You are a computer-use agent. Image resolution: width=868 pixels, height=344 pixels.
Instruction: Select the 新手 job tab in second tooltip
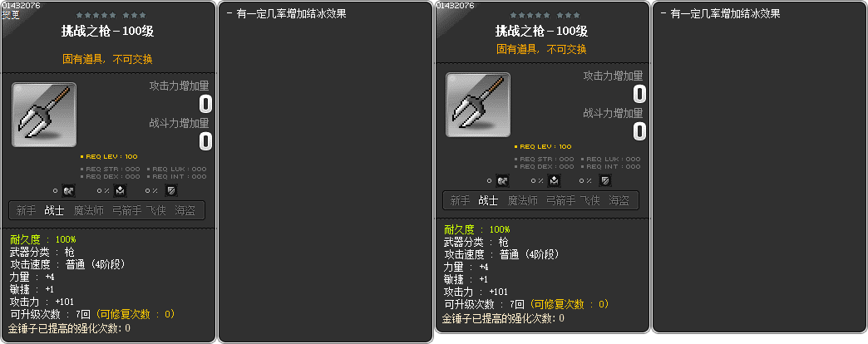(x=460, y=201)
